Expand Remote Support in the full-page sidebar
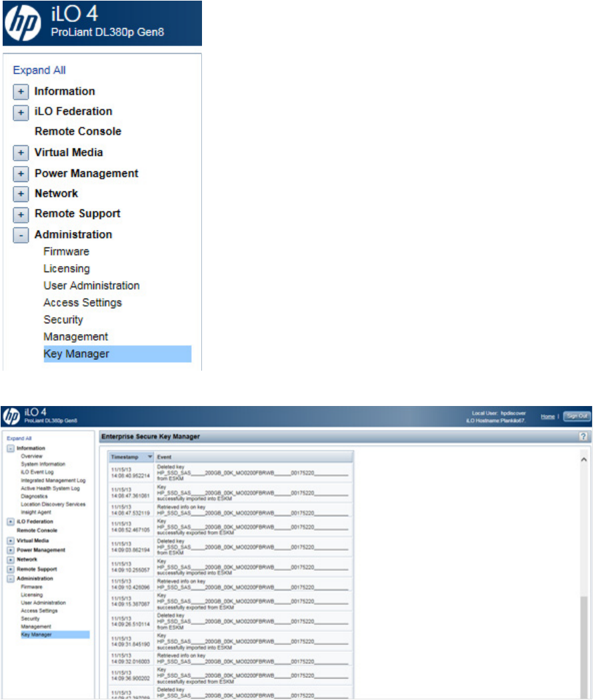 (10, 569)
